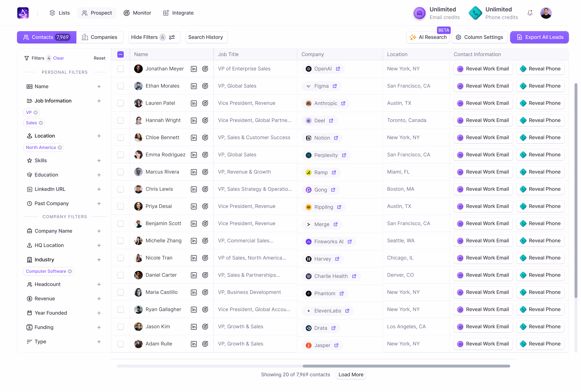Expand the Skills filter

click(99, 161)
